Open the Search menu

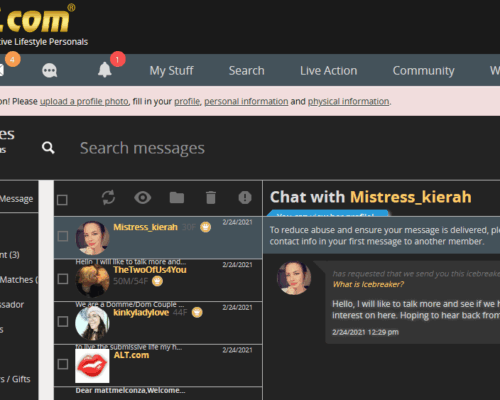(247, 71)
